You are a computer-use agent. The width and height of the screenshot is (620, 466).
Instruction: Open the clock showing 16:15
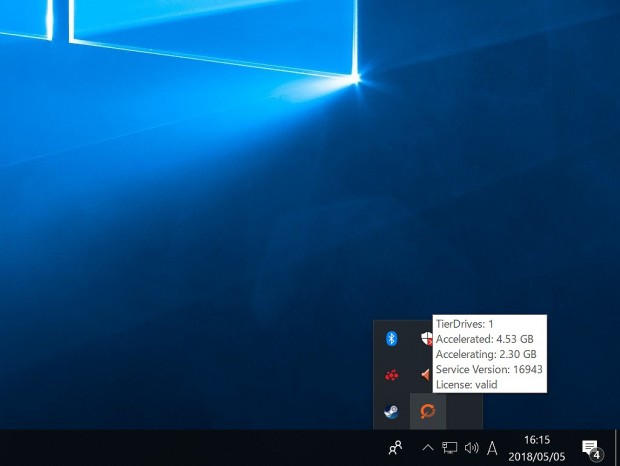tap(537, 448)
